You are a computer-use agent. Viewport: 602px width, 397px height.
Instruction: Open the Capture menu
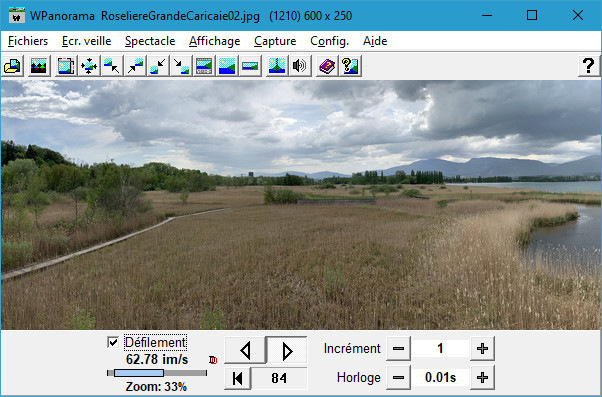[275, 41]
